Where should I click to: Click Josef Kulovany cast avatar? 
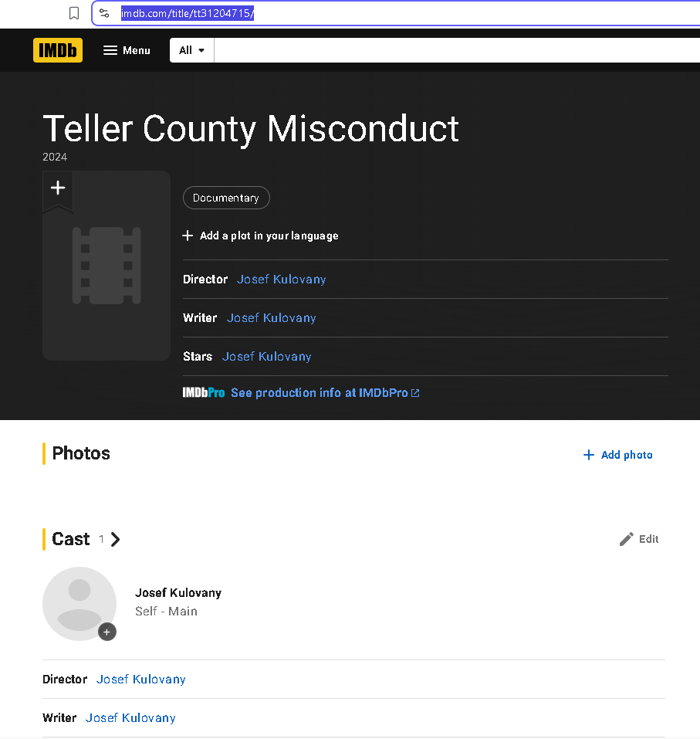(x=79, y=603)
